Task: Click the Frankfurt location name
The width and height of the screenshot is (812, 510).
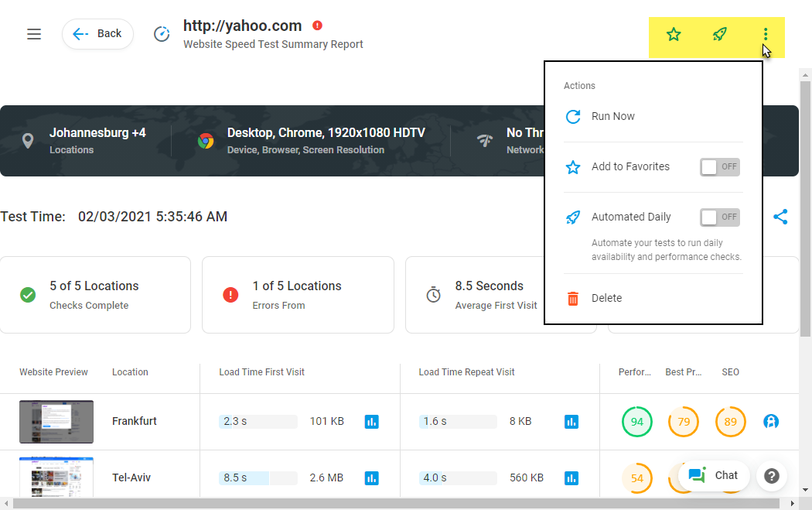Action: [134, 421]
